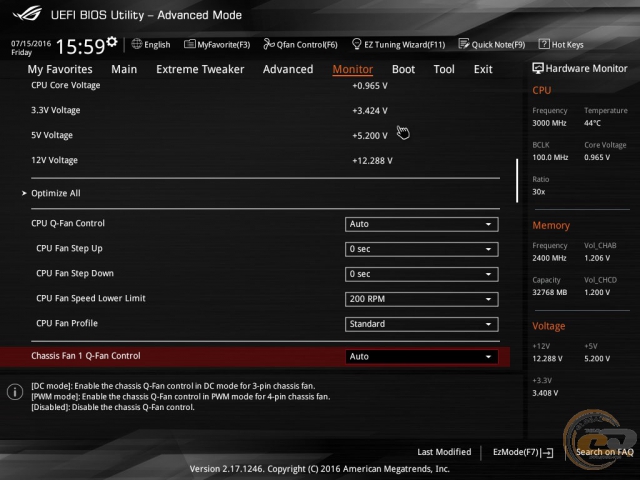
Task: Open Qfan Control(F6)
Action: 300,44
